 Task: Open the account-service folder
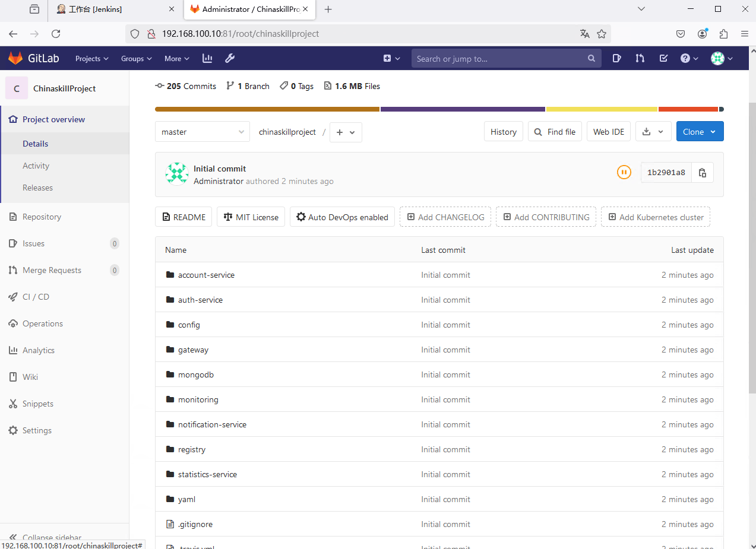pos(206,275)
